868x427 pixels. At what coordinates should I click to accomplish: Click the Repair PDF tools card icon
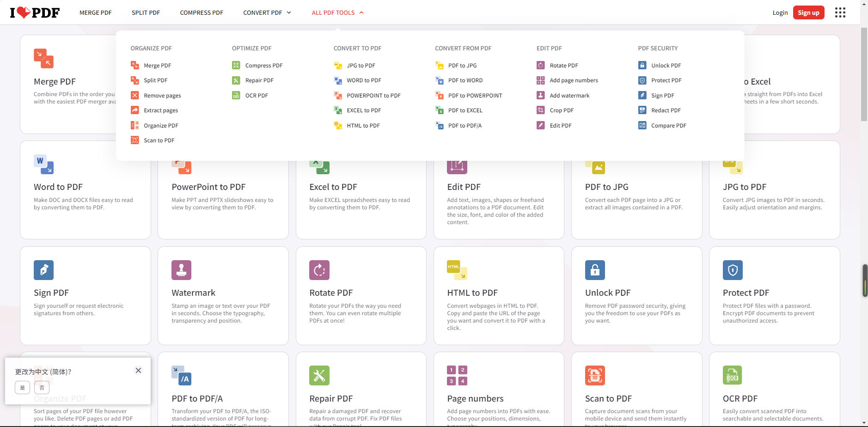click(x=319, y=376)
